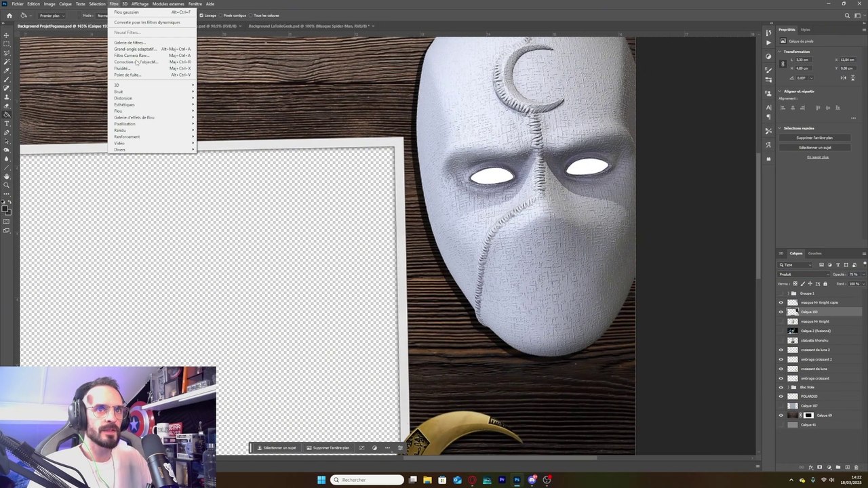Expand the Groupe 1 layer group
Viewport: 868px width, 488px height.
click(789, 293)
